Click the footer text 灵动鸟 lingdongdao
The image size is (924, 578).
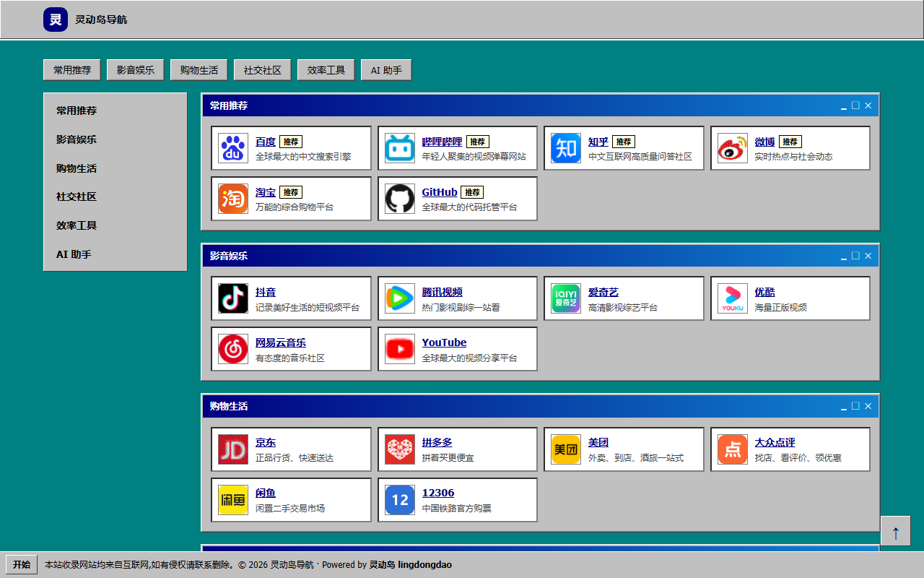(411, 564)
